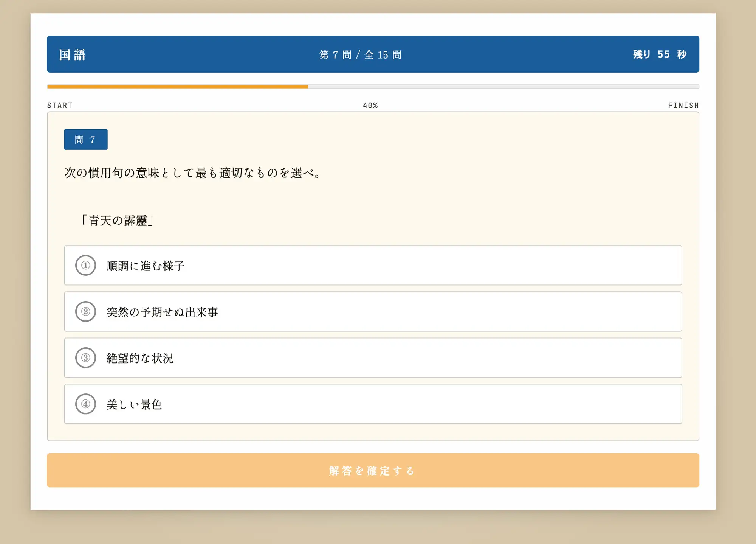Viewport: 756px width, 544px height.
Task: Click the 第7問 / 全15問 progress counter
Action: tap(360, 54)
